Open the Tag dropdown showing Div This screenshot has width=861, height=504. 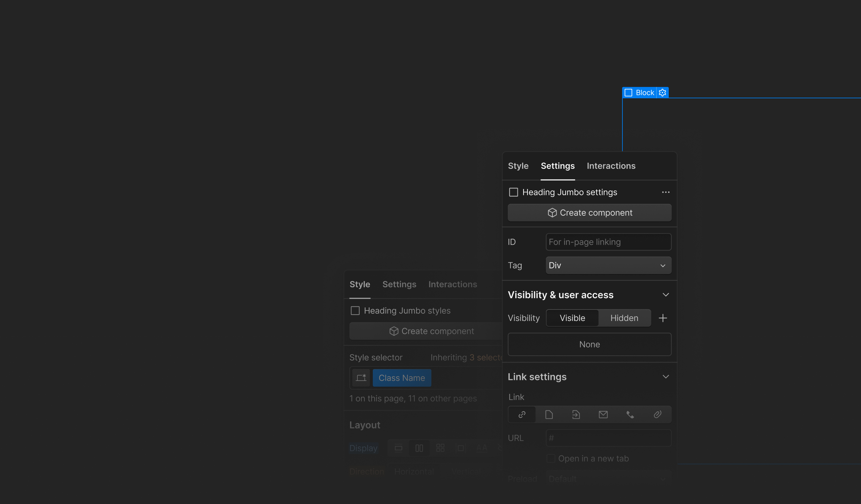point(609,265)
